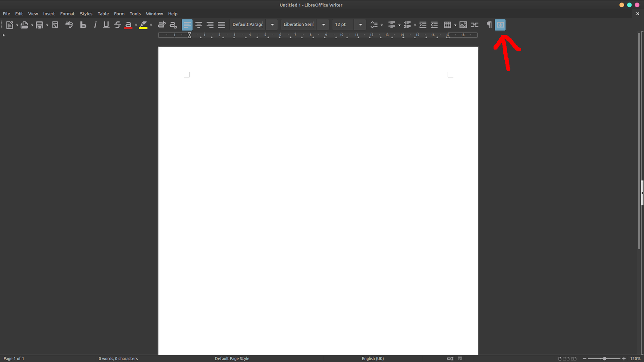Click the decrease font size icon
This screenshot has height=362, width=644.
click(173, 25)
